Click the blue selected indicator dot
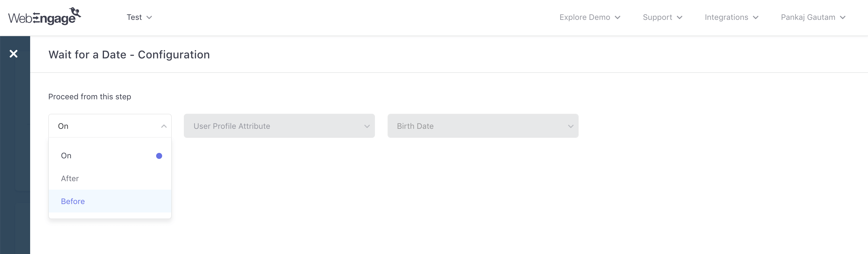Screen dimensions: 868x254 (159, 156)
